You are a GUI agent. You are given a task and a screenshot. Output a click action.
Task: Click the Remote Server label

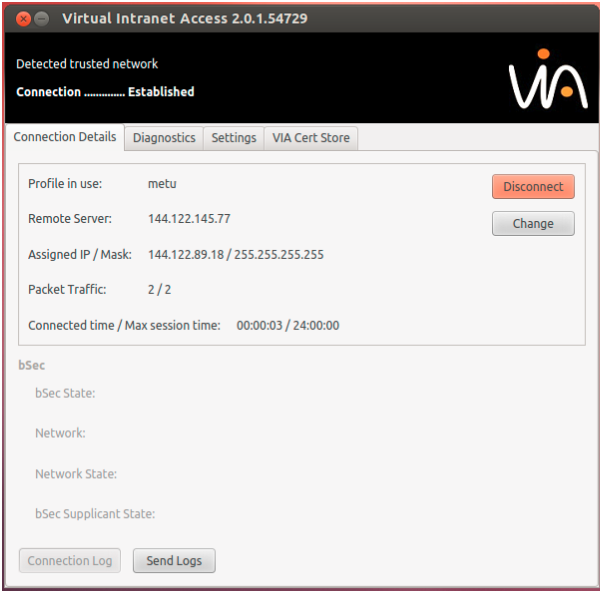(70, 219)
